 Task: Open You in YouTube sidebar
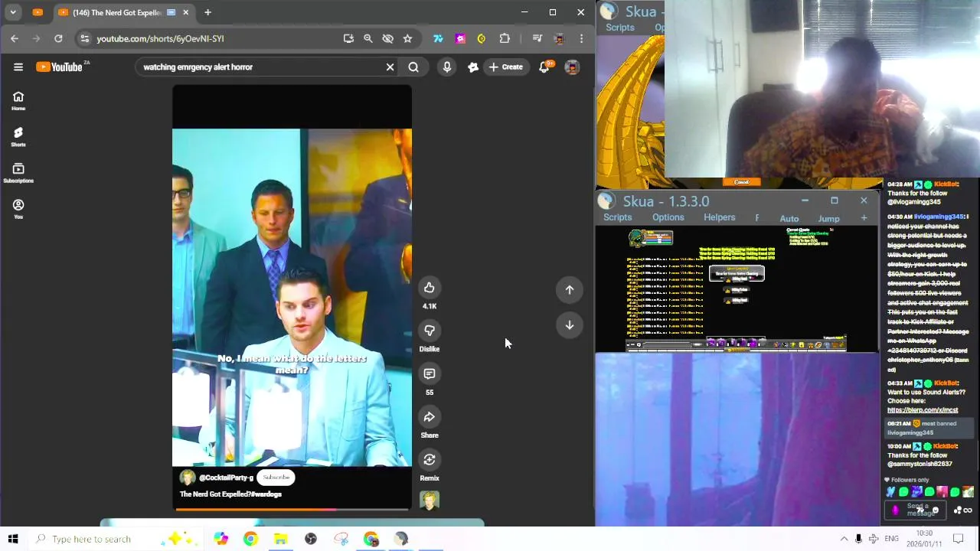pos(18,209)
